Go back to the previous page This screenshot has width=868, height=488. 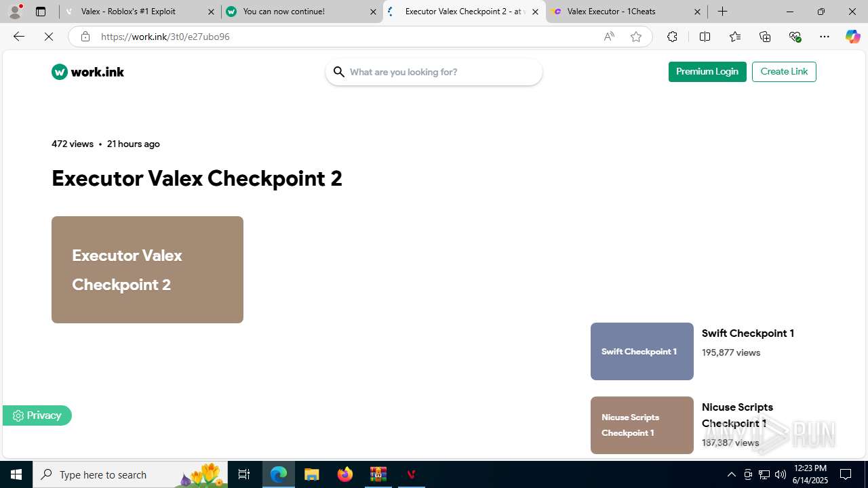[x=19, y=37]
